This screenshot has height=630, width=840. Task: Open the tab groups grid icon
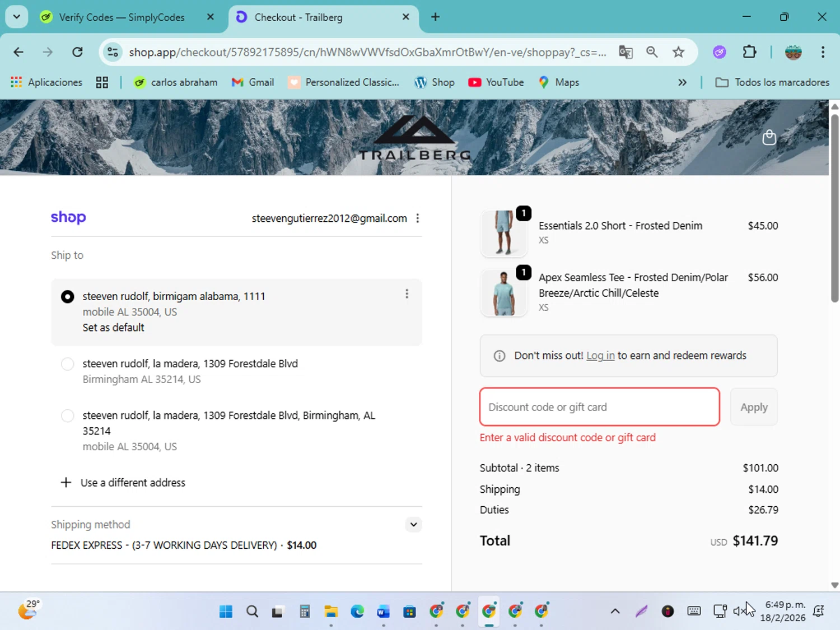tap(102, 82)
